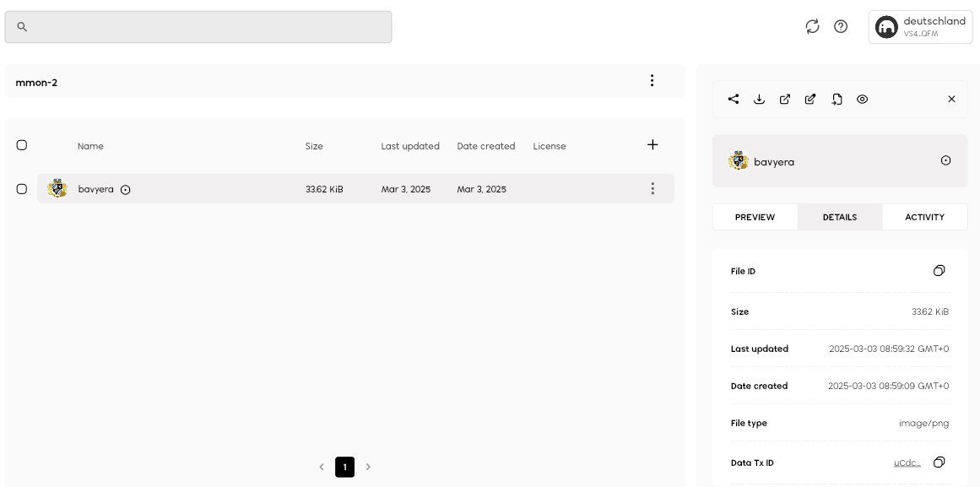This screenshot has height=487, width=980.
Task: Download the bavyera file
Action: (759, 99)
